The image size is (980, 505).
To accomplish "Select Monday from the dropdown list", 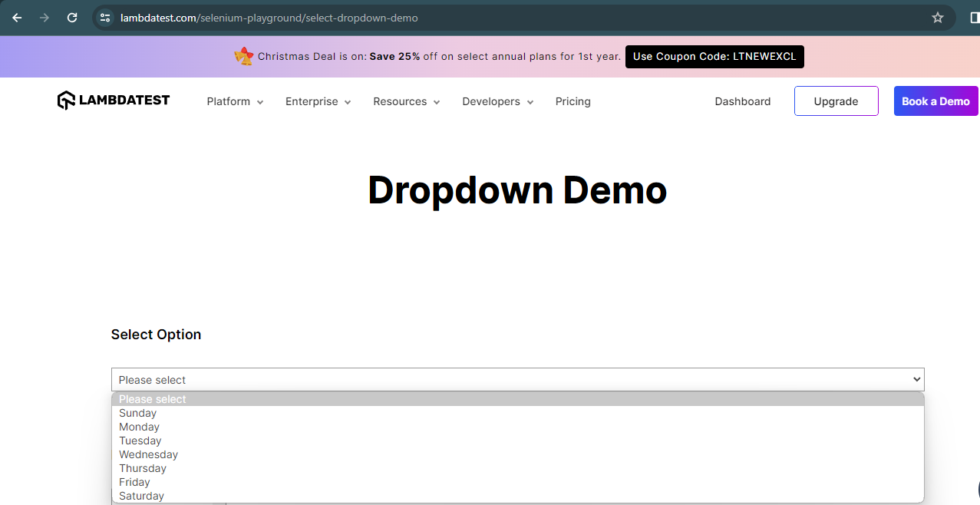I will (518, 427).
